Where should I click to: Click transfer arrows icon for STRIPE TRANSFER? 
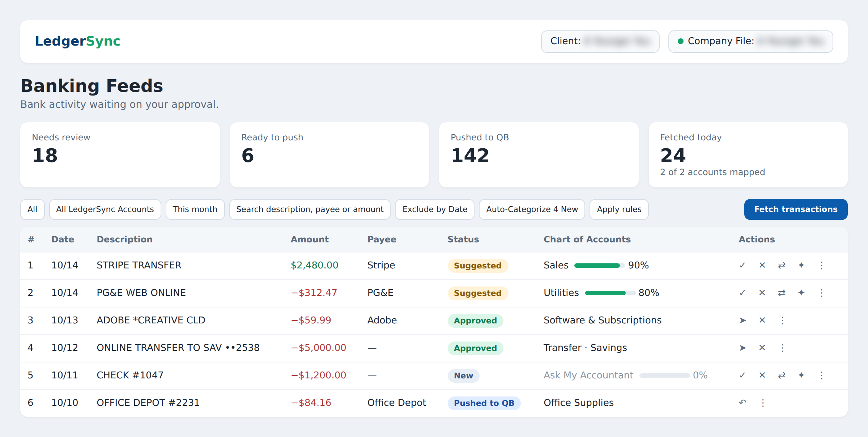782,265
